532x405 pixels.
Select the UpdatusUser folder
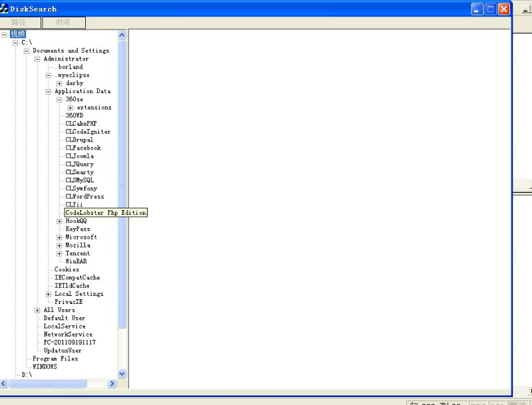pos(63,350)
